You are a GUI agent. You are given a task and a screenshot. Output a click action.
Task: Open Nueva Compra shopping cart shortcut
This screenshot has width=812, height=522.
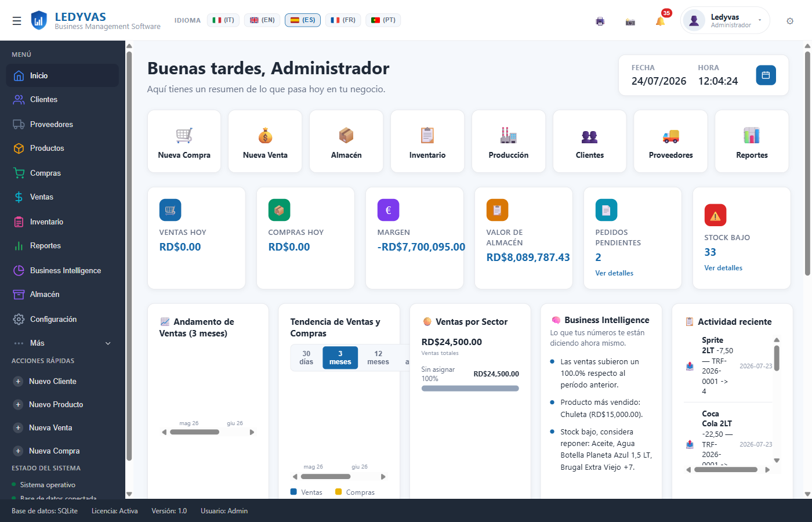click(x=184, y=142)
